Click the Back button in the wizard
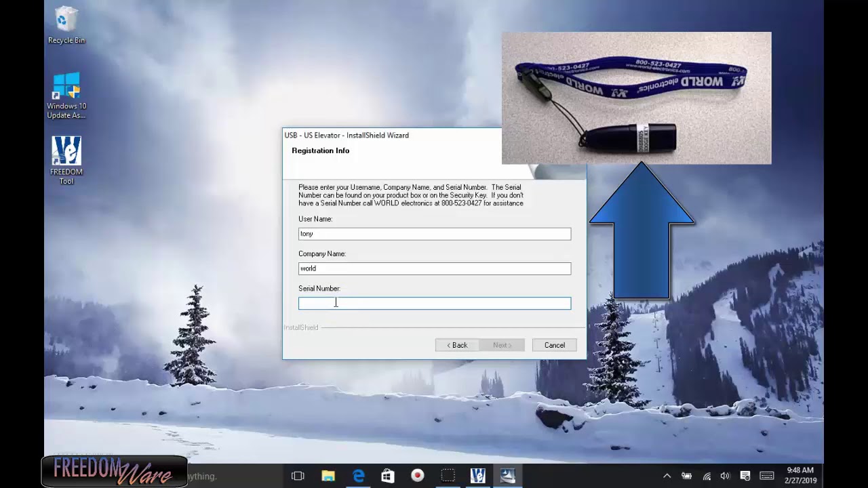 (457, 345)
